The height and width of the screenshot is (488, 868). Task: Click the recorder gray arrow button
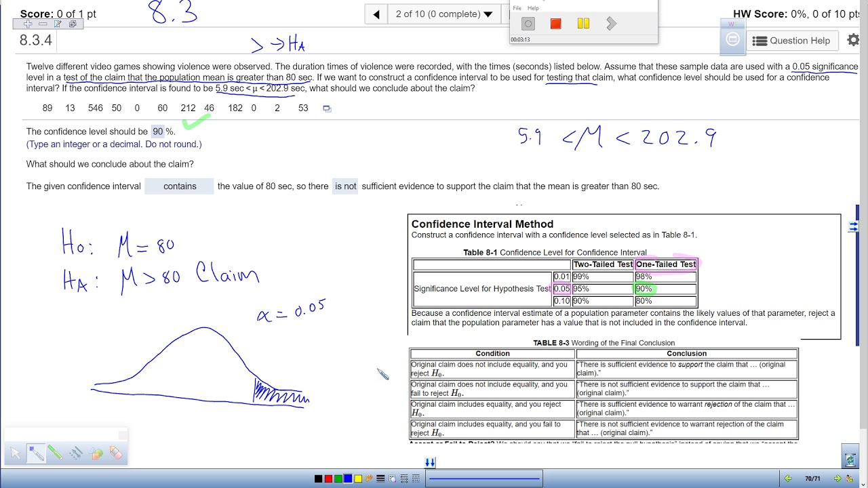[611, 24]
